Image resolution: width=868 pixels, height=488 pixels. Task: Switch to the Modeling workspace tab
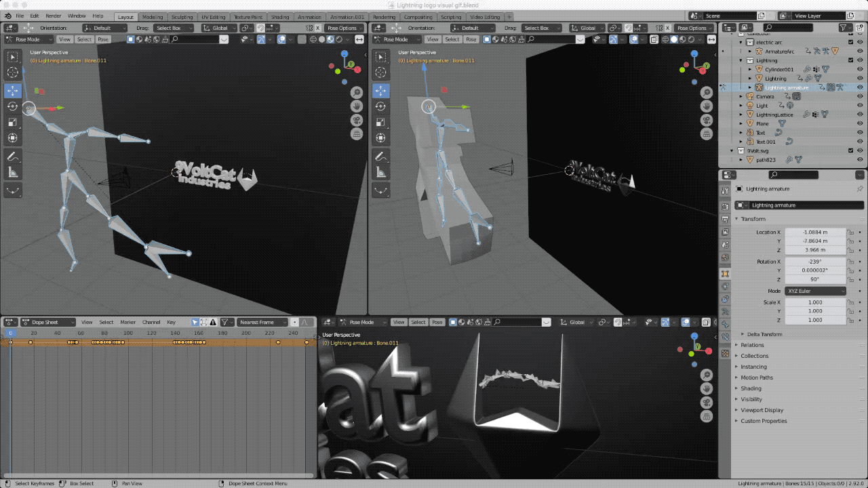point(153,17)
